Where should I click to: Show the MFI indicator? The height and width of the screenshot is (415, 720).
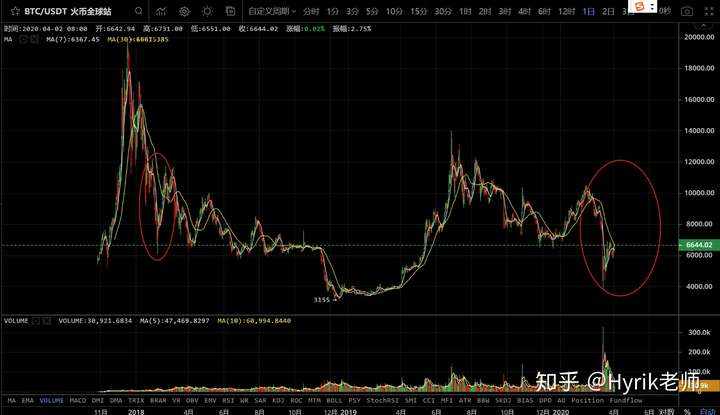point(447,400)
